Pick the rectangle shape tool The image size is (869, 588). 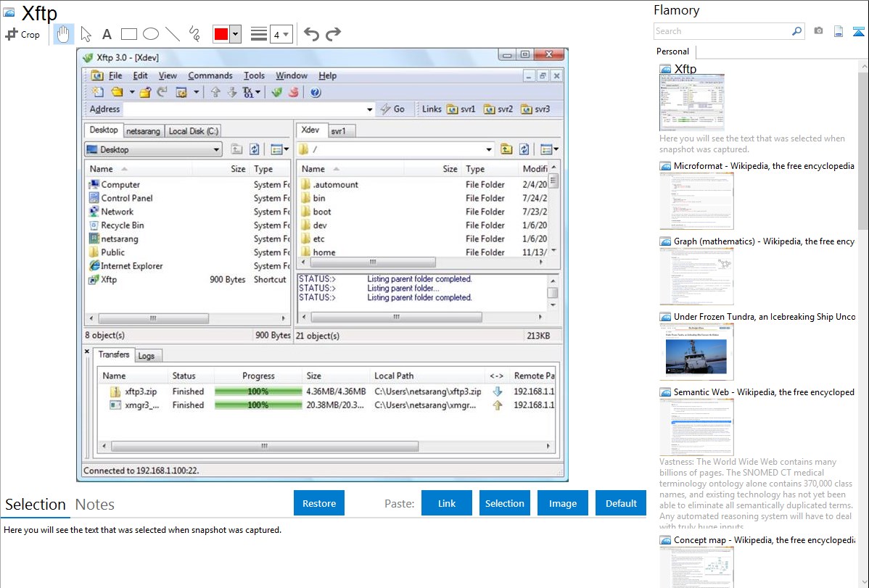click(129, 34)
